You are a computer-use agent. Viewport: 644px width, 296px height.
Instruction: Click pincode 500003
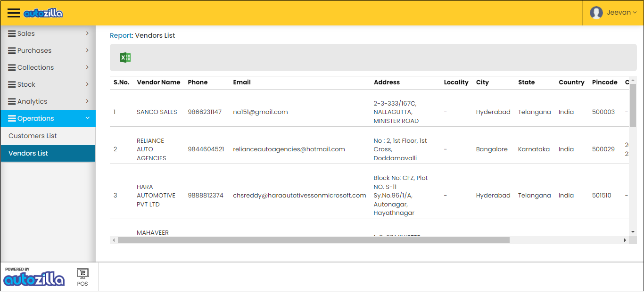(603, 112)
